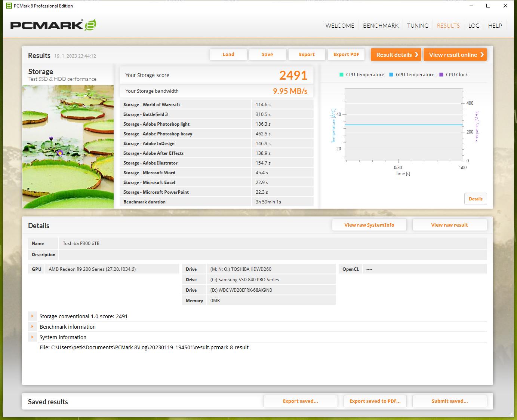Click the CPU Clock legend swatch
Screen dimensions: 517x420
pos(441,74)
